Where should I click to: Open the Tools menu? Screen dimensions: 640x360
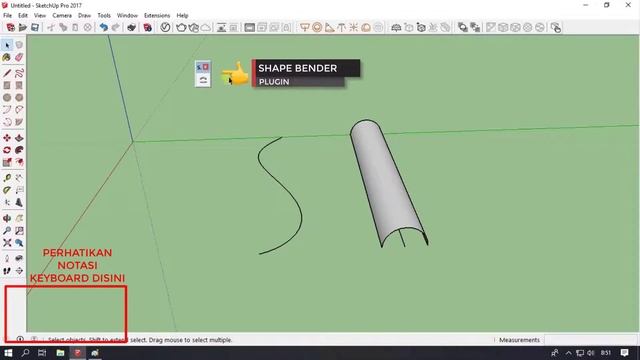click(104, 16)
